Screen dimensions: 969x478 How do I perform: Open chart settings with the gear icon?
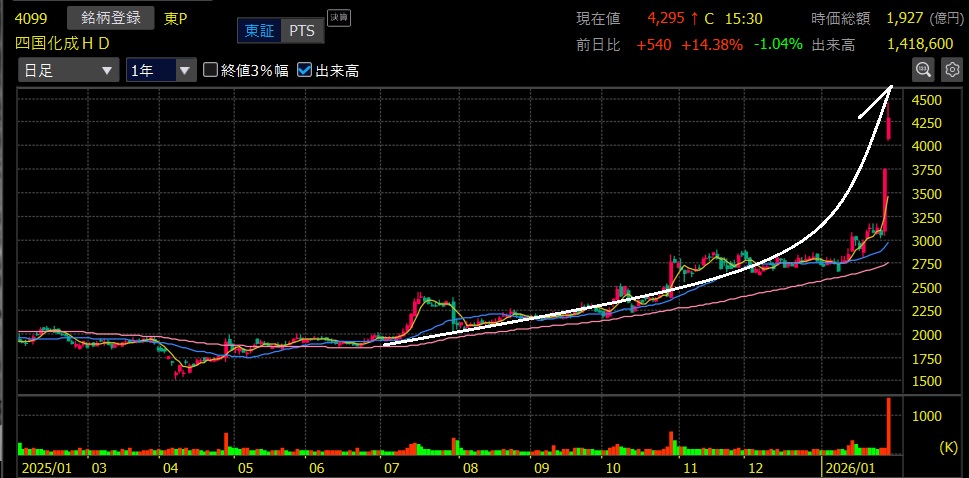pyautogui.click(x=952, y=70)
